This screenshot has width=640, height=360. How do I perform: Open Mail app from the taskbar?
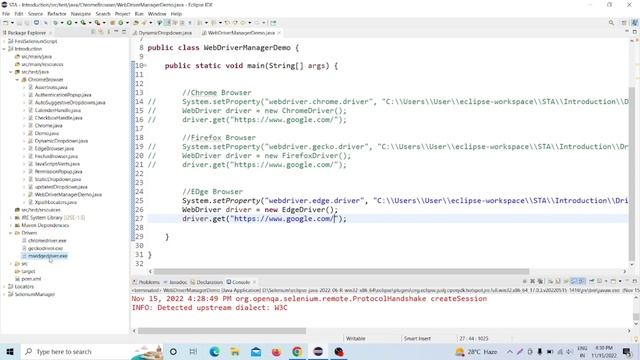(256, 351)
